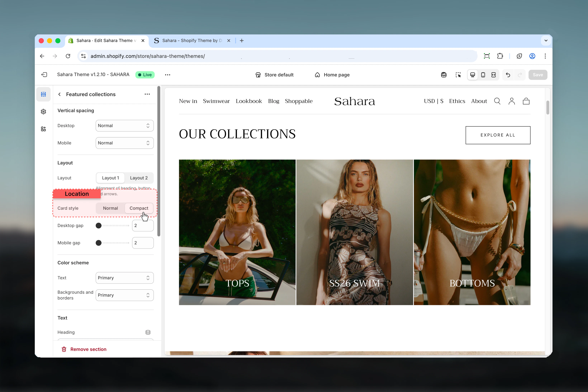Open the TOPS collection card

[x=237, y=232]
